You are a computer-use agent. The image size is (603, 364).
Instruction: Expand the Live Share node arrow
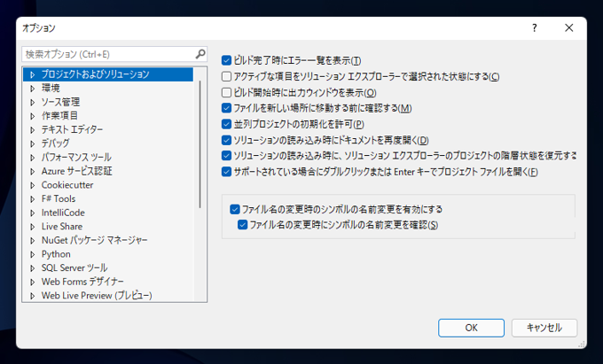[32, 227]
